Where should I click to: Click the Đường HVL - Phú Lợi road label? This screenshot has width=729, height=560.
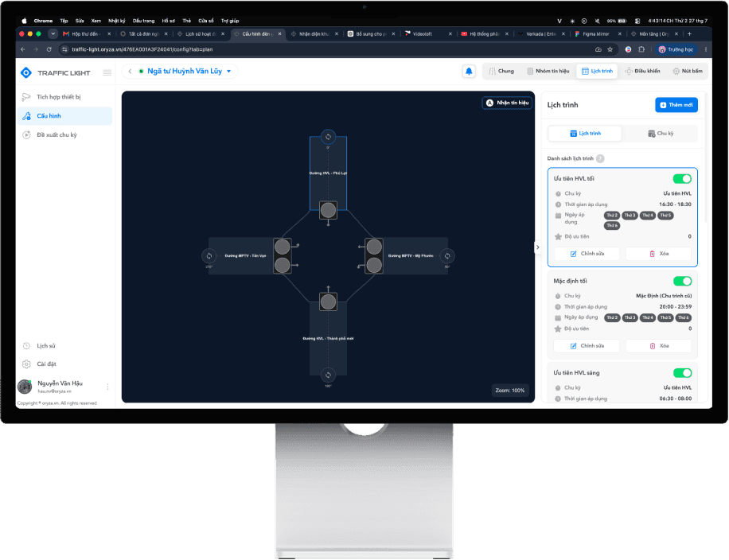click(328, 173)
